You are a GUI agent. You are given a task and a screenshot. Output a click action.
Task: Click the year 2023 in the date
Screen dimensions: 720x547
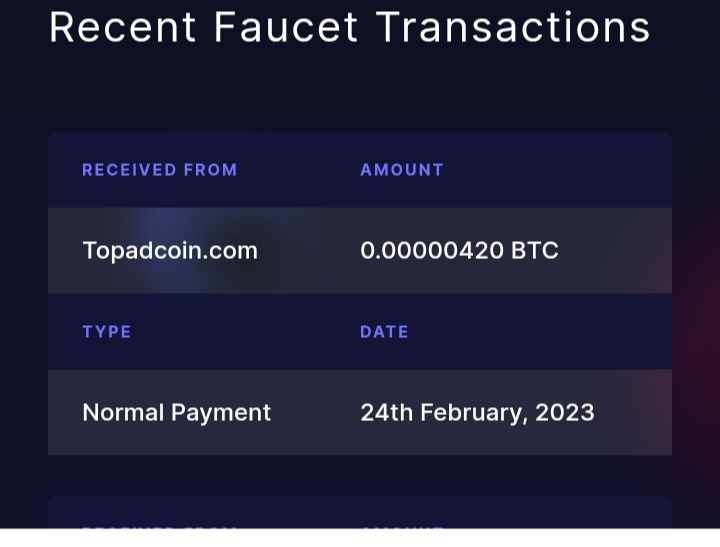pyautogui.click(x=564, y=412)
